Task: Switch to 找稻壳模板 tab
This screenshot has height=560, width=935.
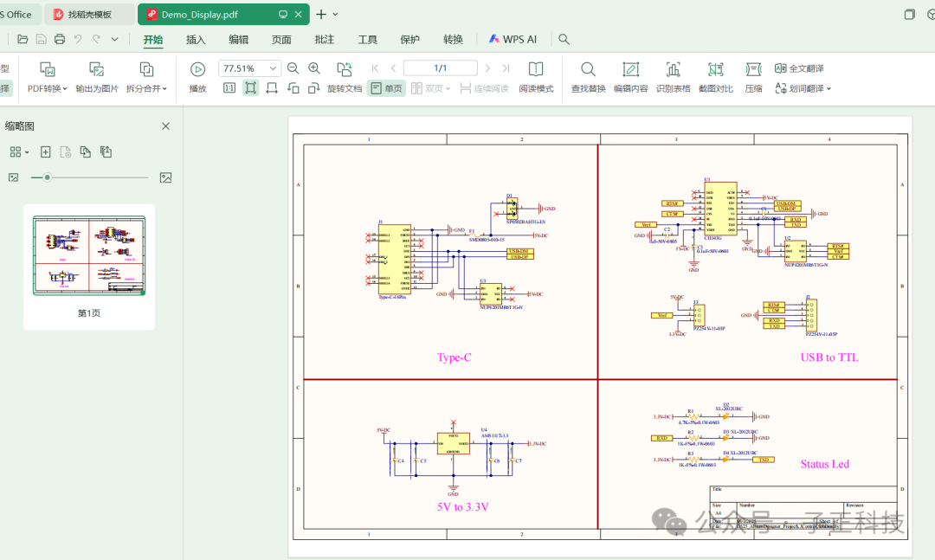Action: pyautogui.click(x=89, y=15)
